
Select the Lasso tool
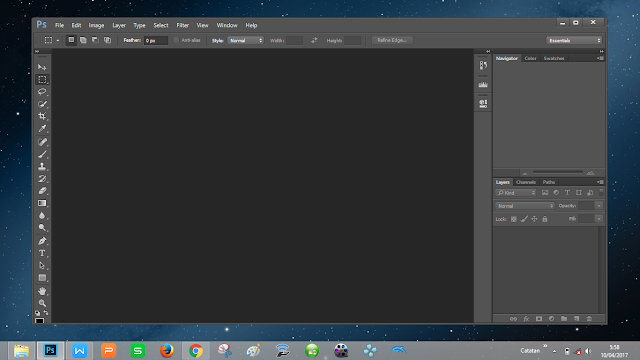42,91
